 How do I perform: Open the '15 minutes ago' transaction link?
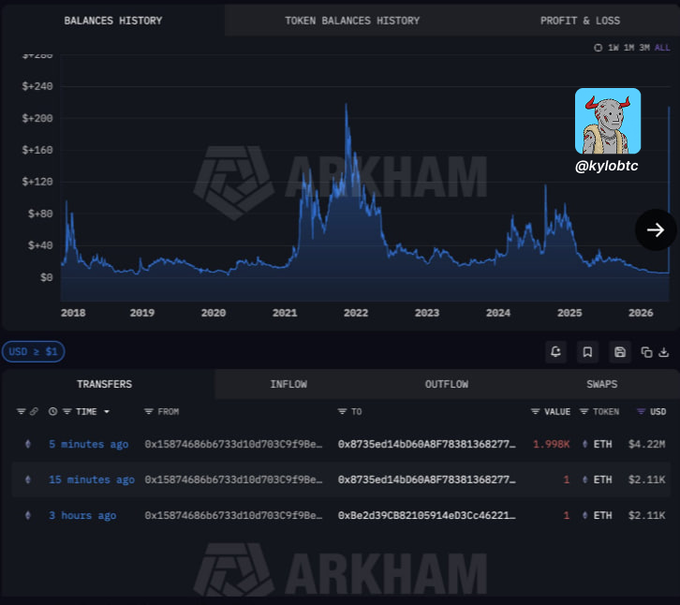pyautogui.click(x=92, y=479)
